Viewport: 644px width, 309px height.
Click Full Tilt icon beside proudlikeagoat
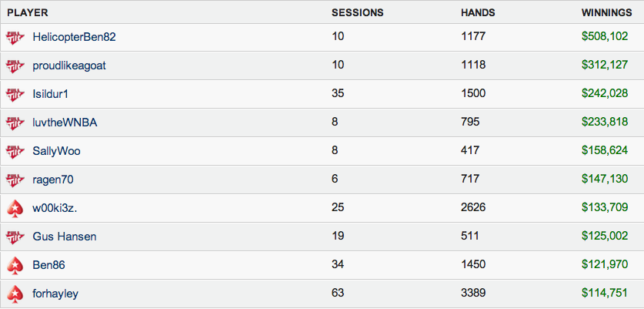15,65
